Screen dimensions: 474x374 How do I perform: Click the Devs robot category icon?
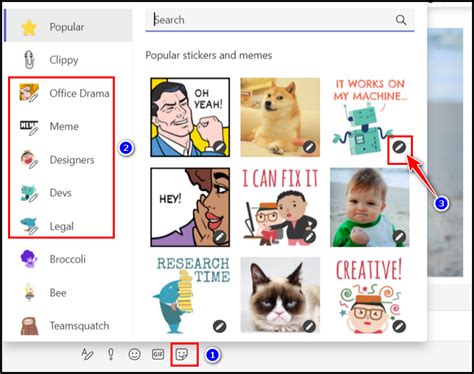(29, 193)
